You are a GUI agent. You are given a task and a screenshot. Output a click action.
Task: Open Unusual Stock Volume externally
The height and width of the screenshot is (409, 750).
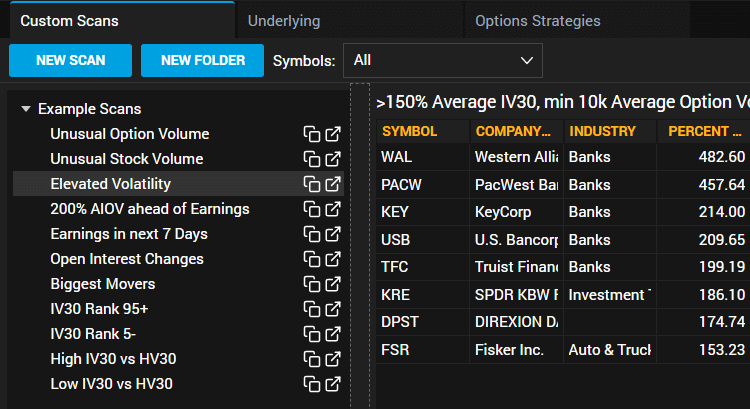coord(333,159)
